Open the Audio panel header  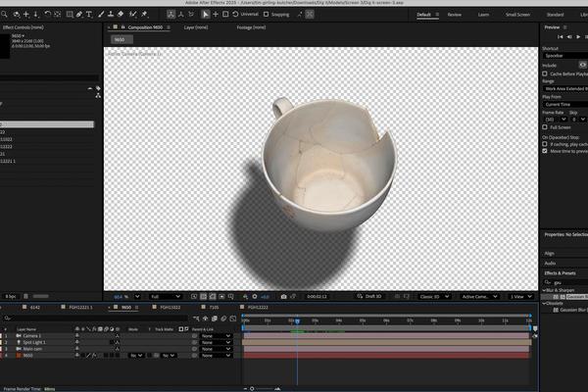(x=550, y=264)
